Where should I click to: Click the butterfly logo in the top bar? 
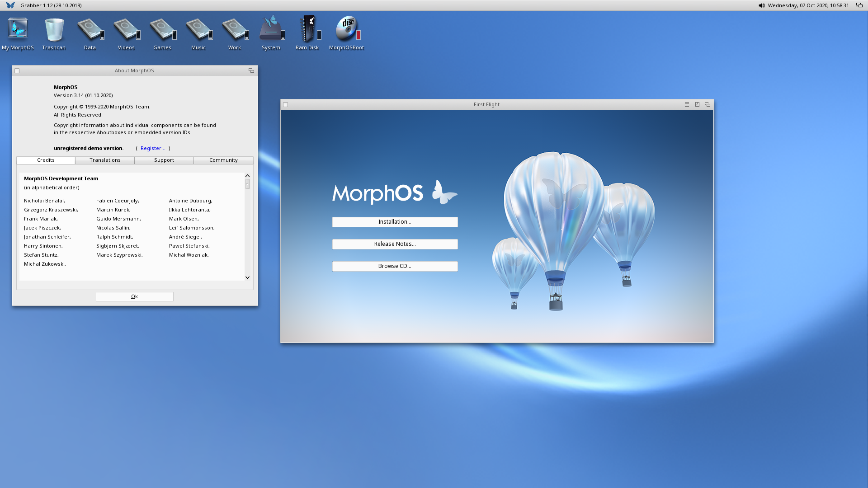tap(10, 5)
